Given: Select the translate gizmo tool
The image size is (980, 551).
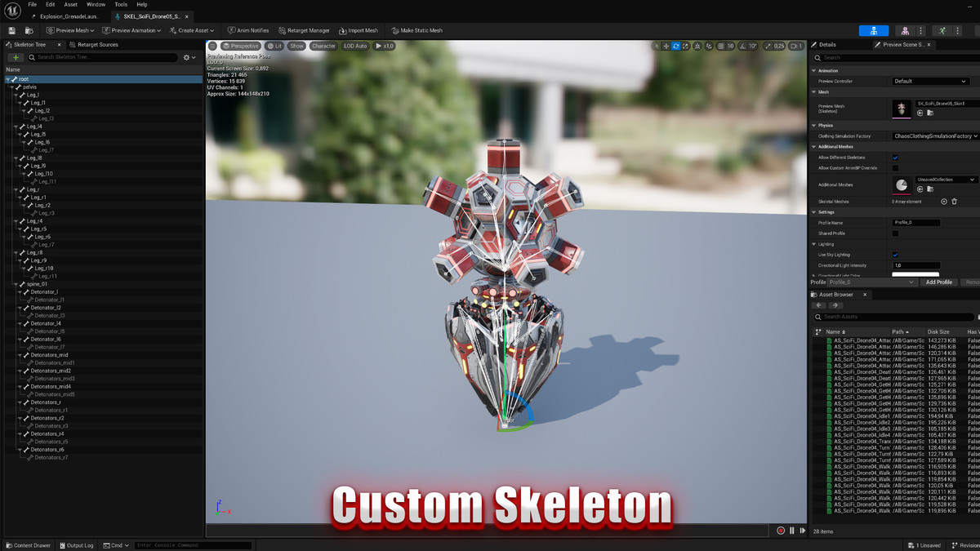Looking at the screenshot, I should 666,47.
